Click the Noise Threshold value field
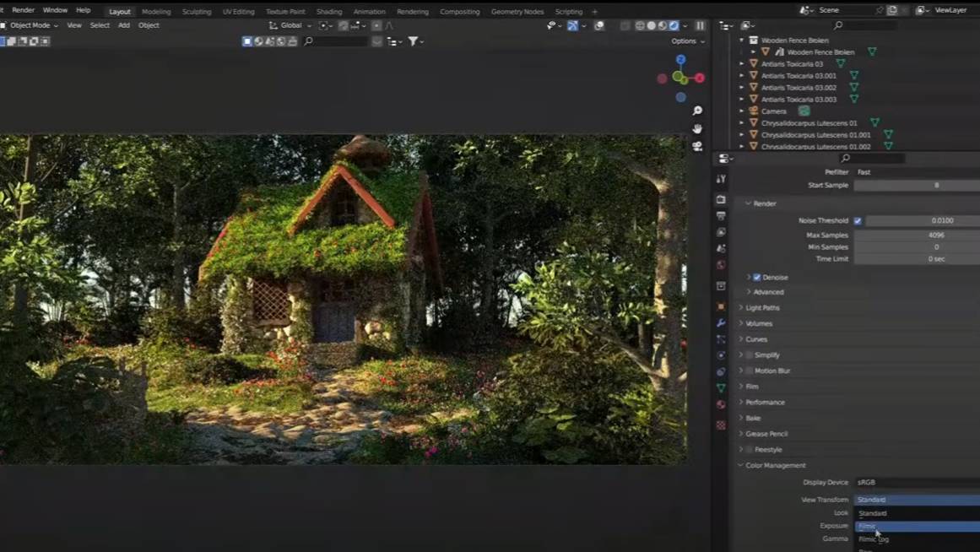Image resolution: width=980 pixels, height=552 pixels. click(923, 220)
